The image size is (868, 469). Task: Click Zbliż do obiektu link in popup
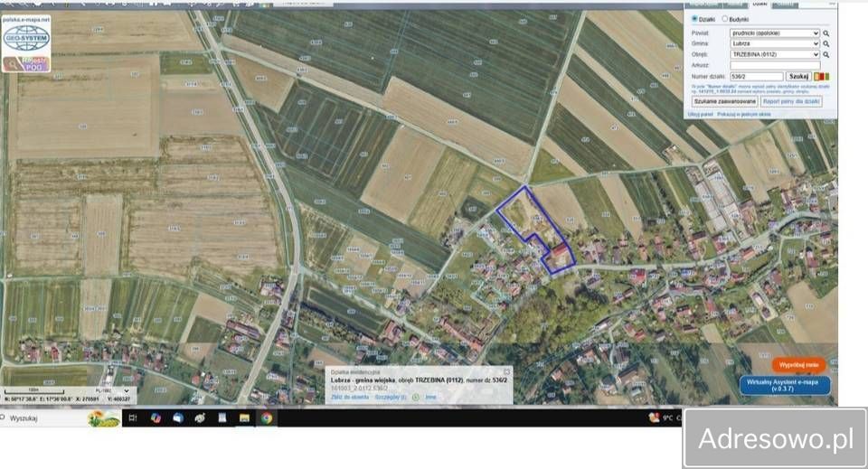[x=350, y=397]
